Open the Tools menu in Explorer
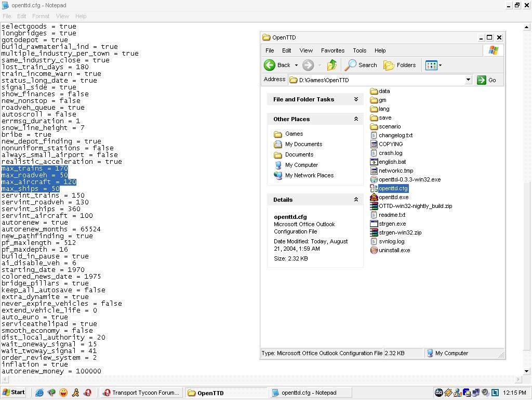This screenshot has height=416, width=532. tap(360, 50)
